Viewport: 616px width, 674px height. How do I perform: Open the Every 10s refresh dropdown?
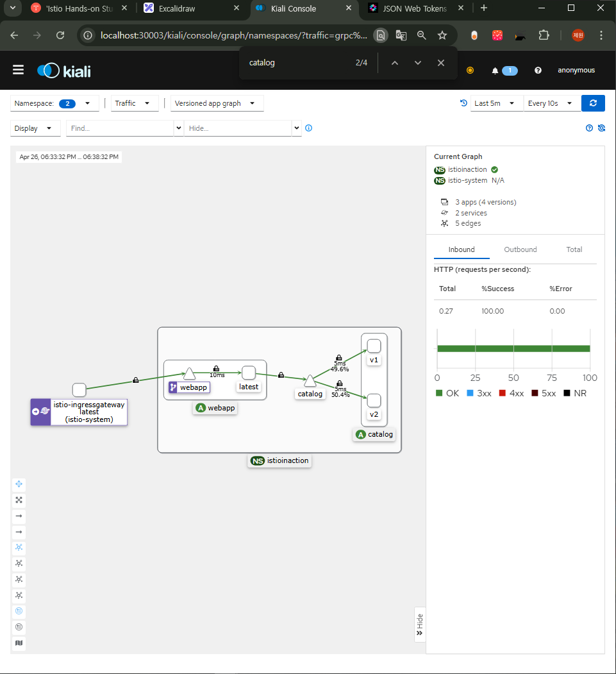point(552,103)
